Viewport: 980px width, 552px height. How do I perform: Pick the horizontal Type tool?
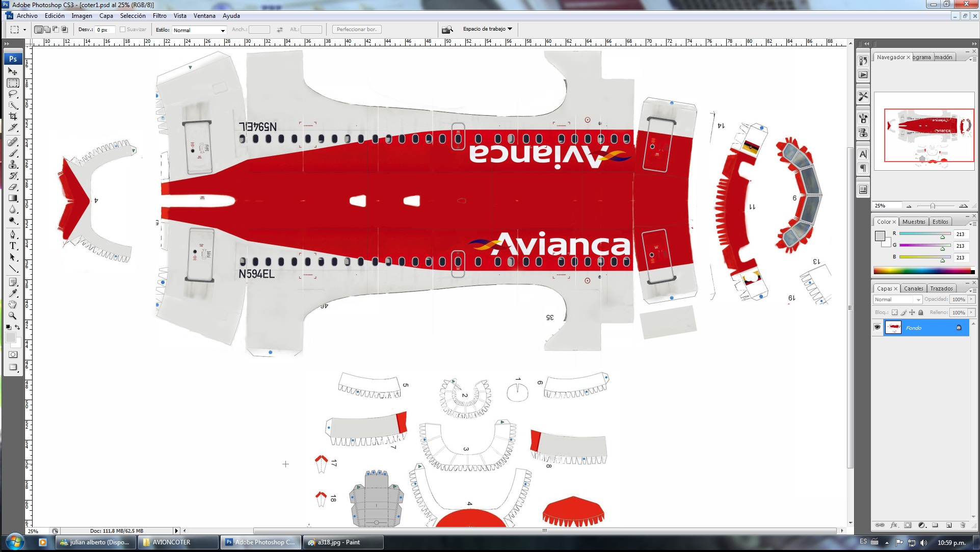(13, 246)
